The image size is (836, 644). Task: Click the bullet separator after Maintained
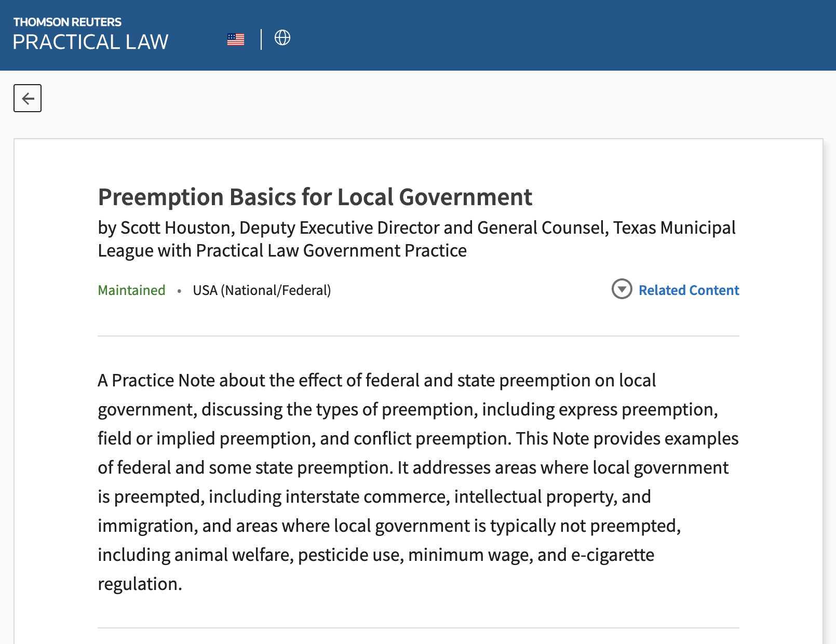pos(179,291)
